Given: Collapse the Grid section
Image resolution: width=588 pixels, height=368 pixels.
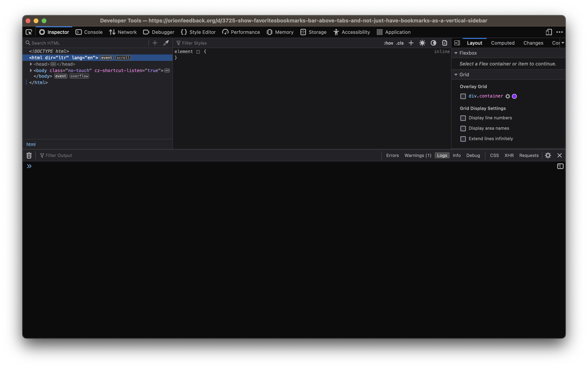Looking at the screenshot, I should 456,74.
